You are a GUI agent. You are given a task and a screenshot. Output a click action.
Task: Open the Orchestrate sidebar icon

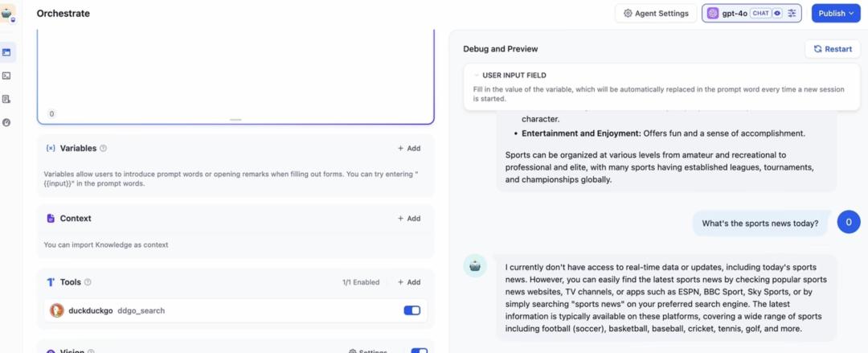coord(6,52)
